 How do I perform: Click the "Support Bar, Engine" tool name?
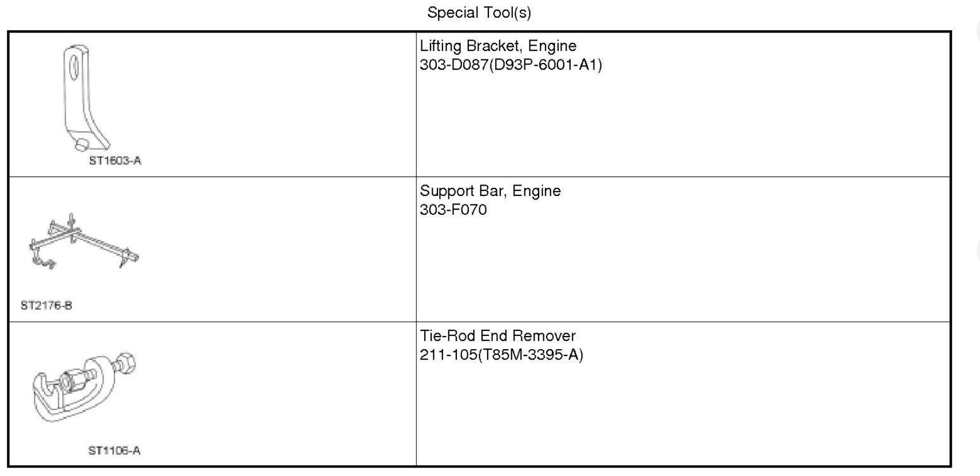[490, 191]
